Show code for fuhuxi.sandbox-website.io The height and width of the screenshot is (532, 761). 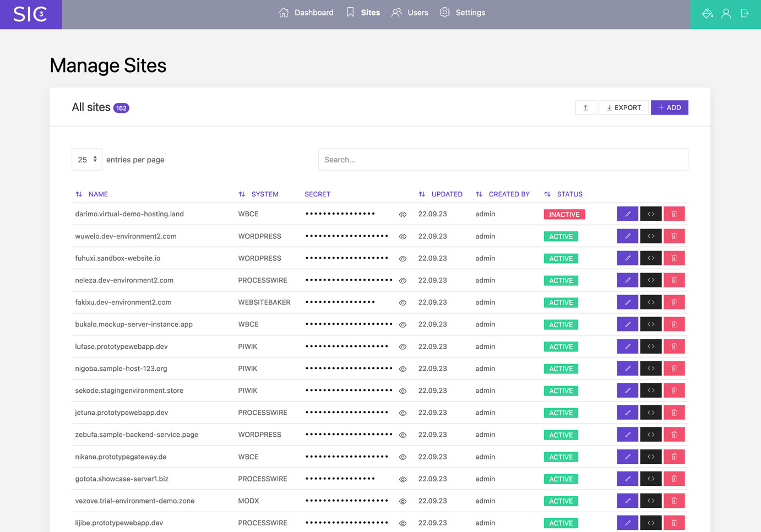(x=651, y=258)
